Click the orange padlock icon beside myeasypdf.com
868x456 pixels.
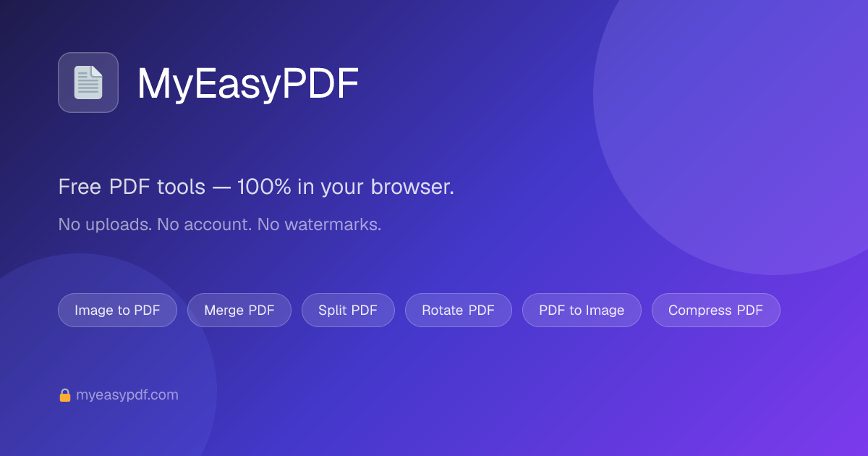click(65, 395)
